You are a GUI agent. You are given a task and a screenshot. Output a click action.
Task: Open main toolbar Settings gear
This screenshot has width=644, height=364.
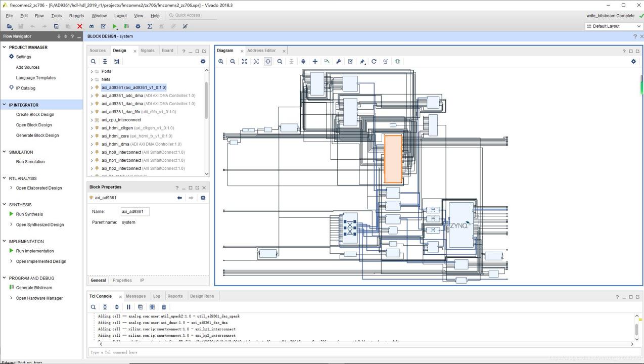(x=138, y=26)
